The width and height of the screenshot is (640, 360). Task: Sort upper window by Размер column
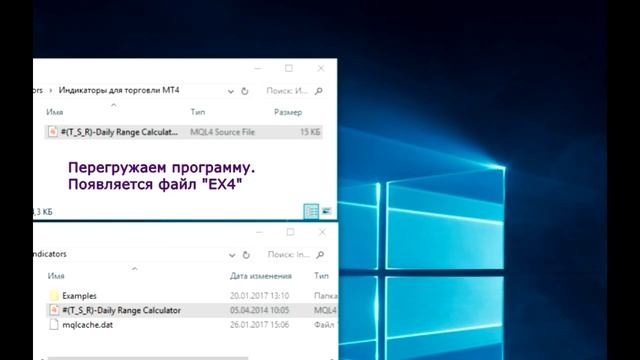click(x=288, y=112)
